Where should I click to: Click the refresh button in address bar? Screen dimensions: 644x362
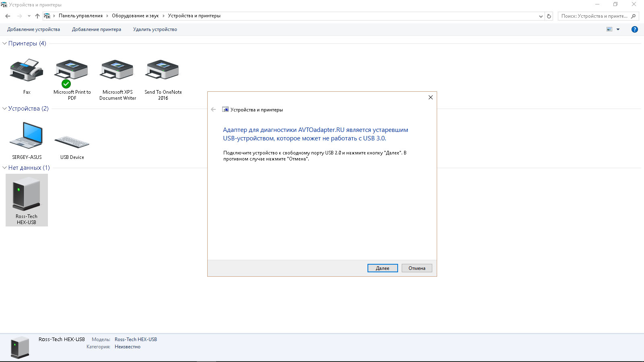click(549, 16)
